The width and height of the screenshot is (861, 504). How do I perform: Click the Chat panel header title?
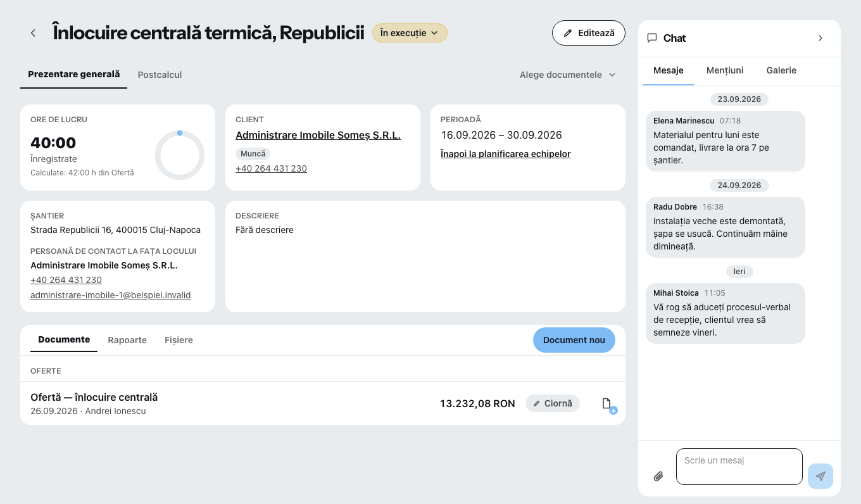pyautogui.click(x=674, y=38)
